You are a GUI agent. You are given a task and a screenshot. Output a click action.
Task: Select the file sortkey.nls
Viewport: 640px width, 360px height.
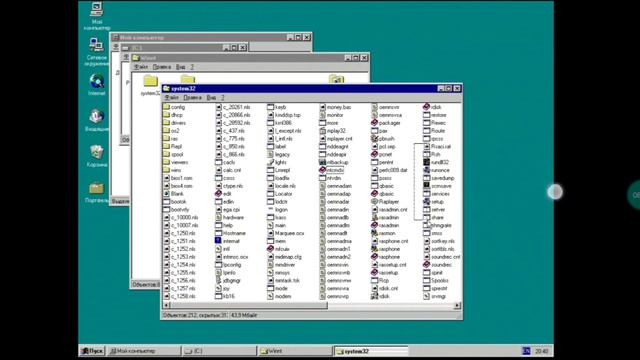(439, 241)
